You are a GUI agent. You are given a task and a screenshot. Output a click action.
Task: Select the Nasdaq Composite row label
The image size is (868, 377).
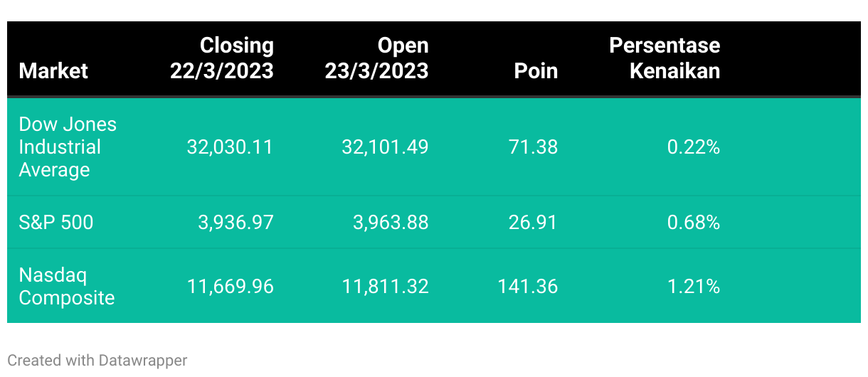(66, 287)
